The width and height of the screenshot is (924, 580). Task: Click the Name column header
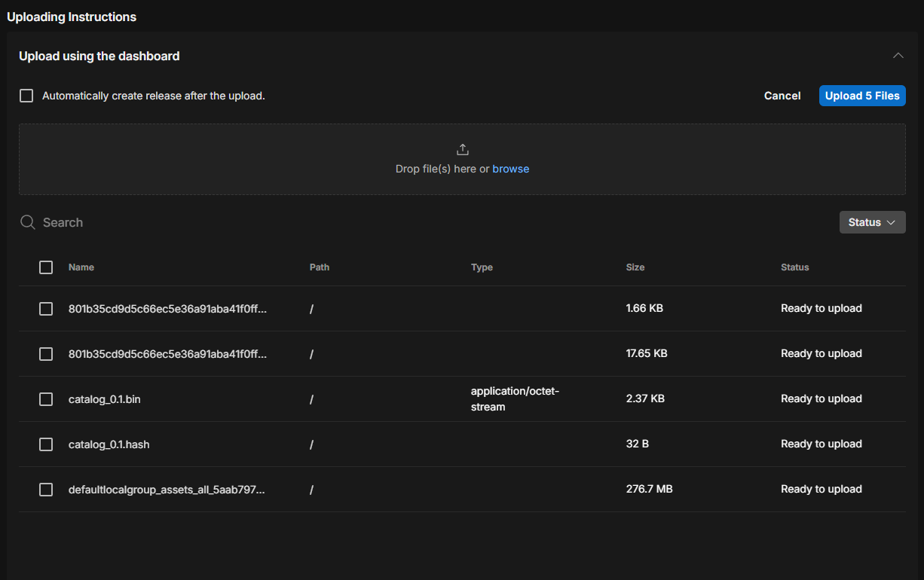pos(81,267)
